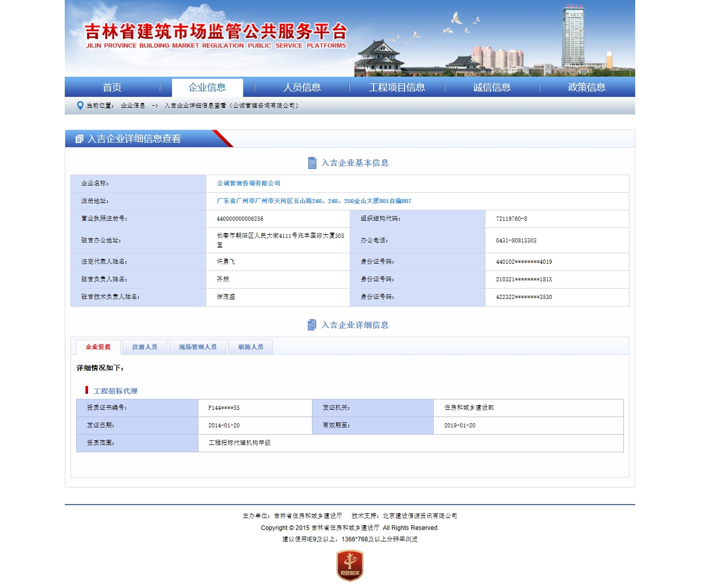Click certificate number F144****55
The width and height of the screenshot is (701, 588).
pos(224,408)
